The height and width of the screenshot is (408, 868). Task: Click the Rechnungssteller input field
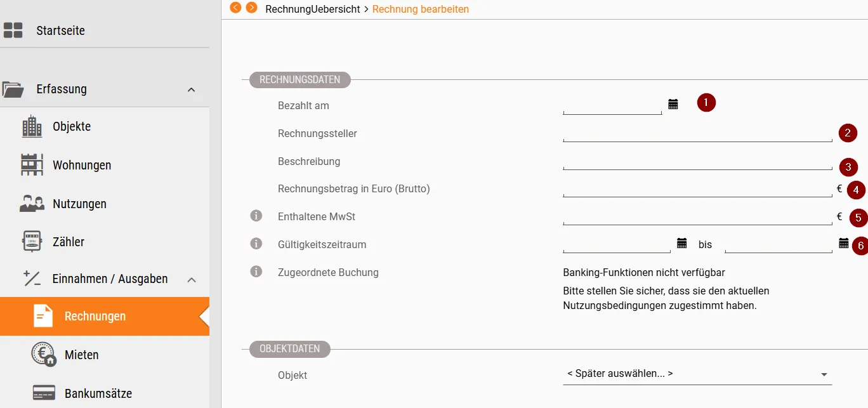[x=697, y=133]
